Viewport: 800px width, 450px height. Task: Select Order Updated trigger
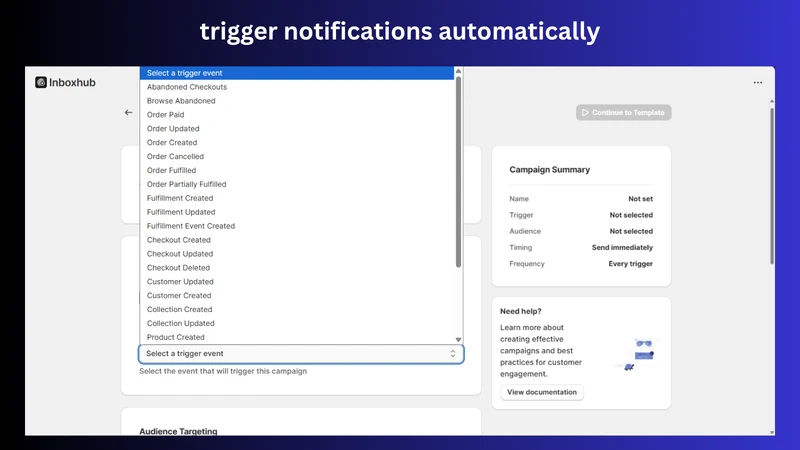[x=297, y=129]
